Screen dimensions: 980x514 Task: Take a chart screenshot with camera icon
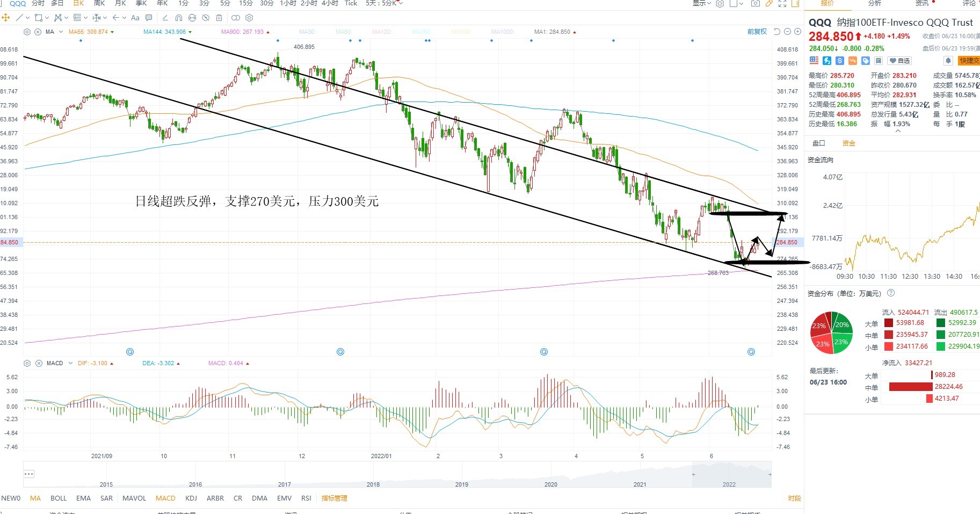(x=756, y=3)
